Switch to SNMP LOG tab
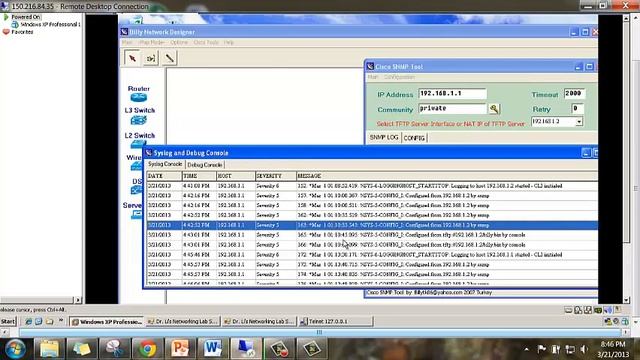This screenshot has height=360, width=640. 384,138
